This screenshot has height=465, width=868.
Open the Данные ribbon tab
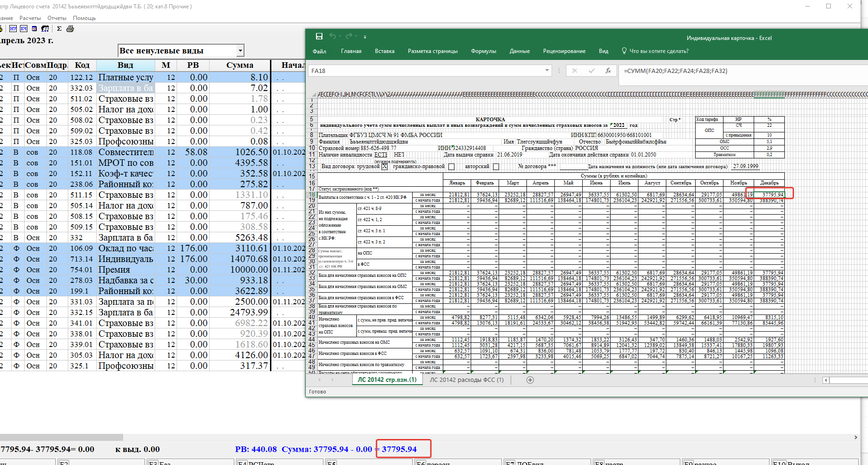519,51
